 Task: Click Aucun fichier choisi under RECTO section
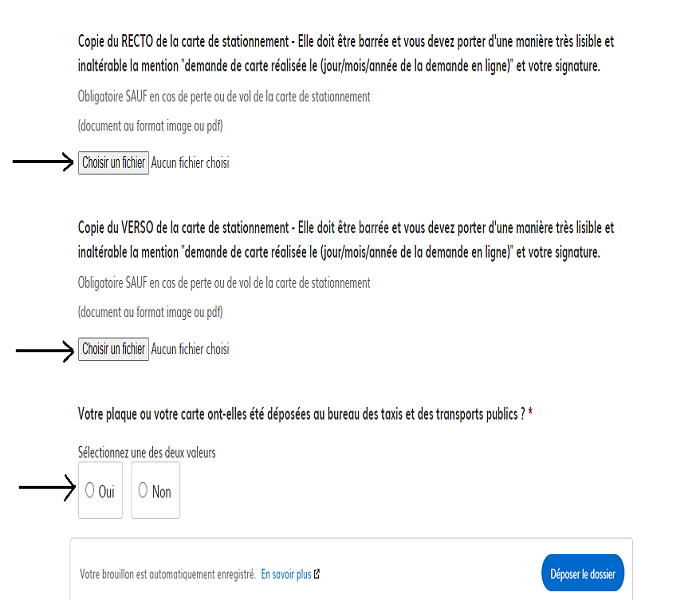(x=190, y=163)
